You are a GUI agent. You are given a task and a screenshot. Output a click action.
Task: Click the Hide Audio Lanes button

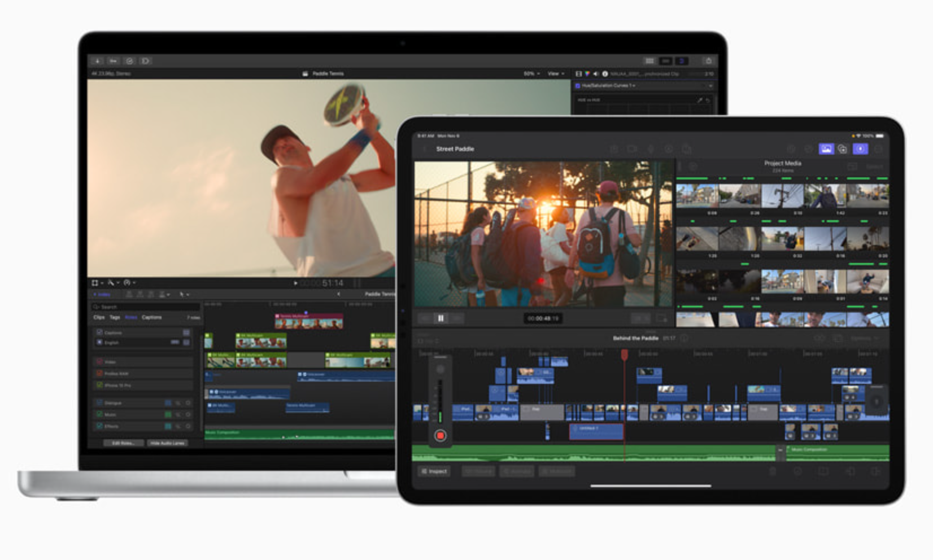pos(167,443)
